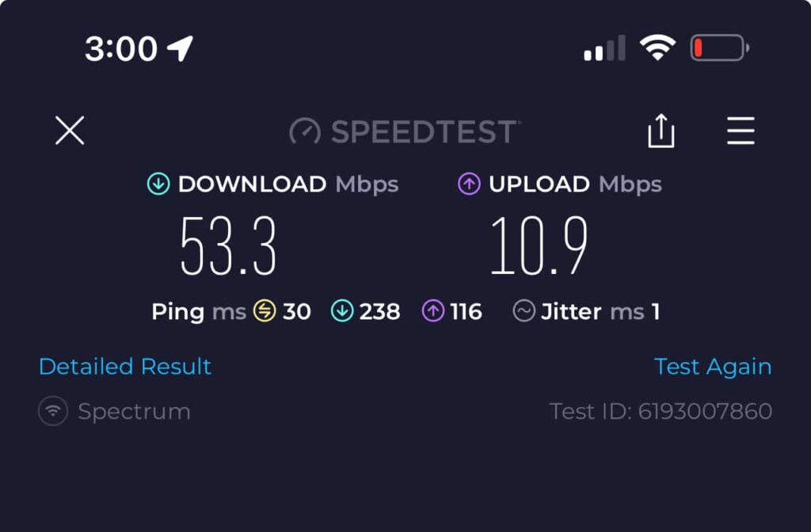Tap the Spectrum Wi-Fi provider icon
This screenshot has height=532, width=811.
53,411
